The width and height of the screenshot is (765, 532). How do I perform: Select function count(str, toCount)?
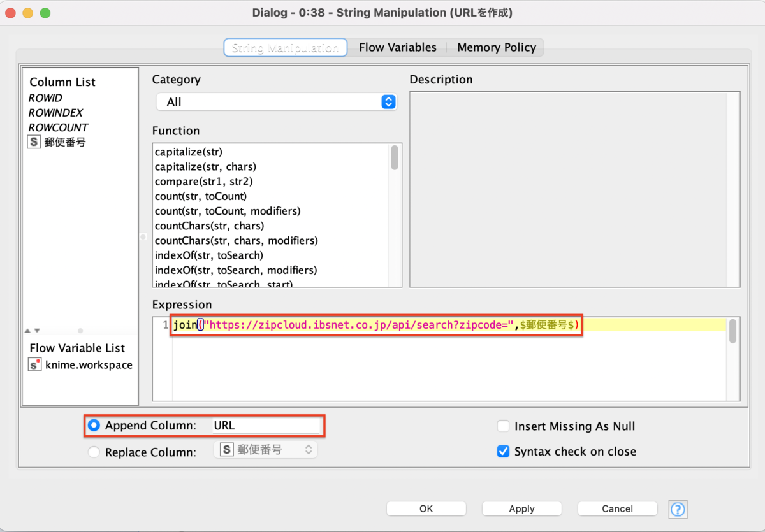click(x=201, y=196)
